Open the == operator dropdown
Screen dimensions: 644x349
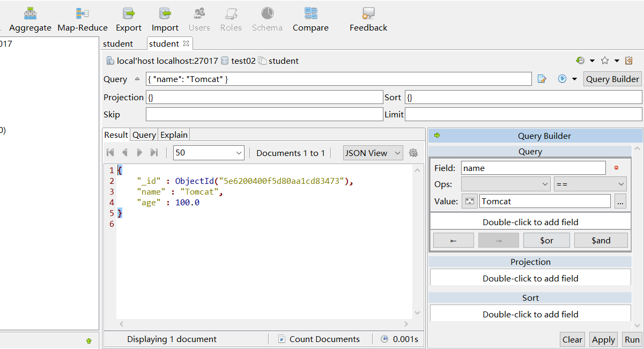[x=590, y=184]
